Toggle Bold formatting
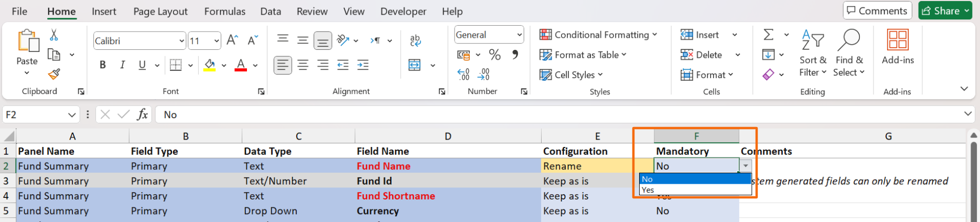980x222 pixels. pyautogui.click(x=103, y=65)
